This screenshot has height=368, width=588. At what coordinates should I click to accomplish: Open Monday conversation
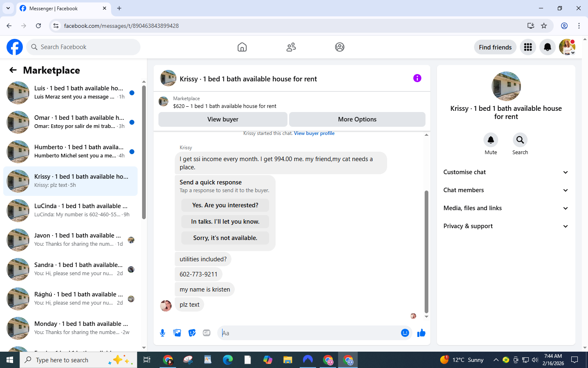pyautogui.click(x=70, y=328)
